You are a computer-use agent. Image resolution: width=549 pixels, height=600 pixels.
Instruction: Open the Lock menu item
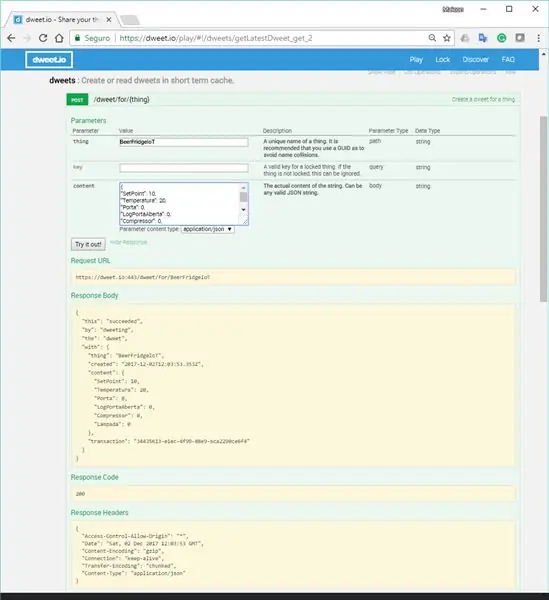[x=443, y=59]
